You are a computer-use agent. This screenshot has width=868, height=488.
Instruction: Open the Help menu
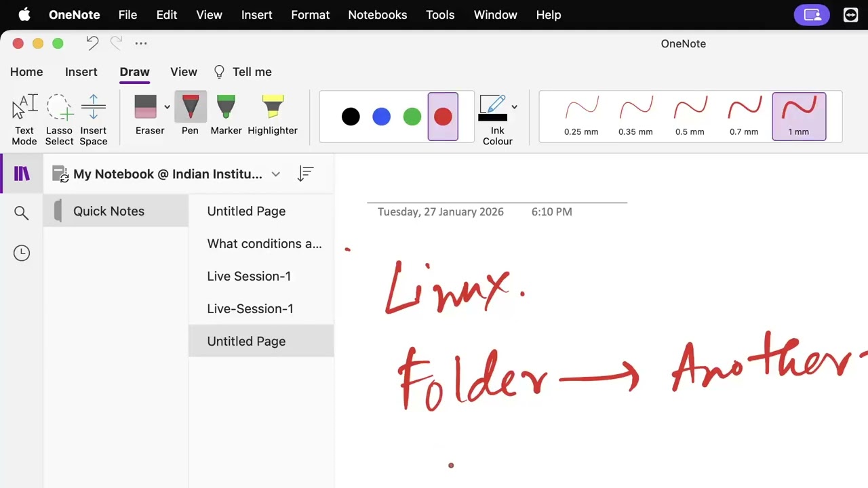point(549,15)
